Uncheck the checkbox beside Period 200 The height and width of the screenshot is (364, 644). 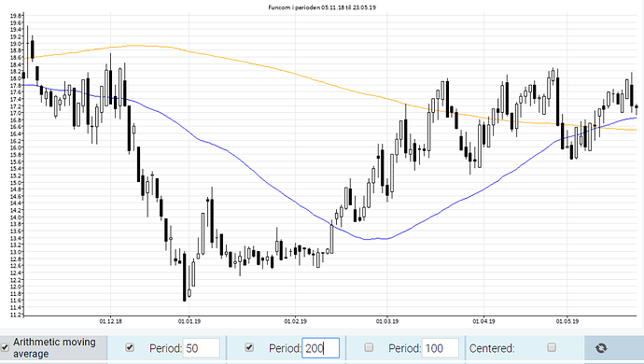pyautogui.click(x=249, y=347)
